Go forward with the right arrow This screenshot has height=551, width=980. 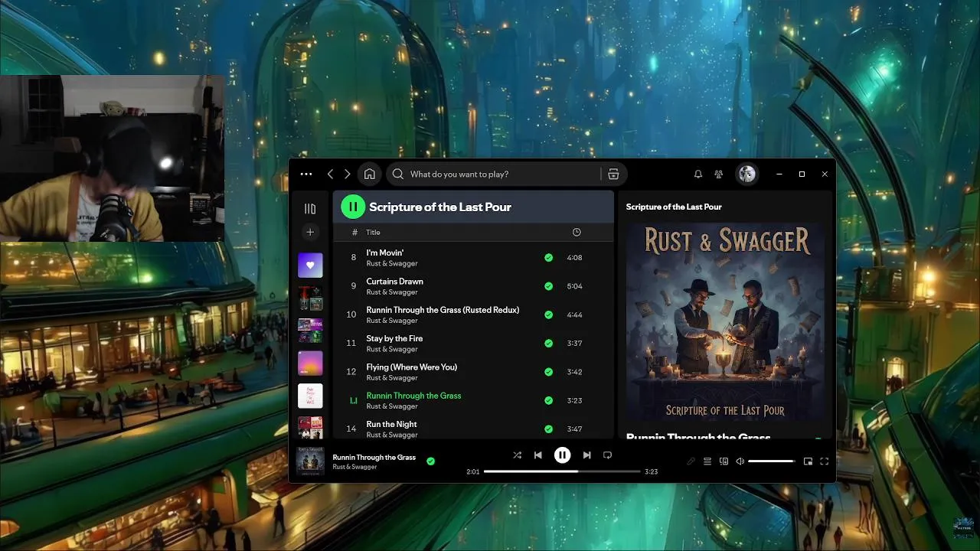347,174
